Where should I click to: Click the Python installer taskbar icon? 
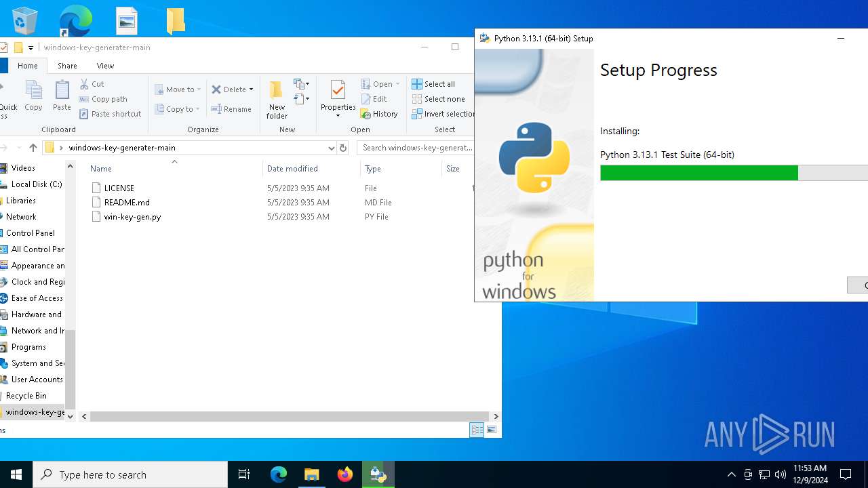tap(378, 474)
